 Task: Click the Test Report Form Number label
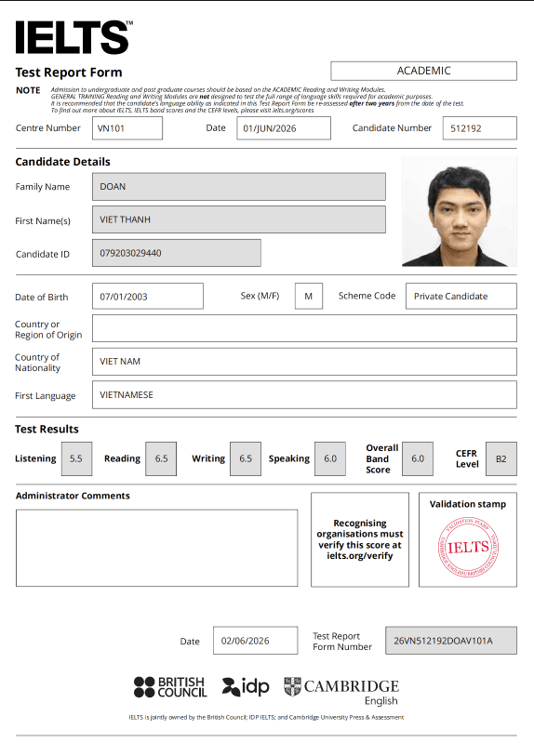(342, 642)
